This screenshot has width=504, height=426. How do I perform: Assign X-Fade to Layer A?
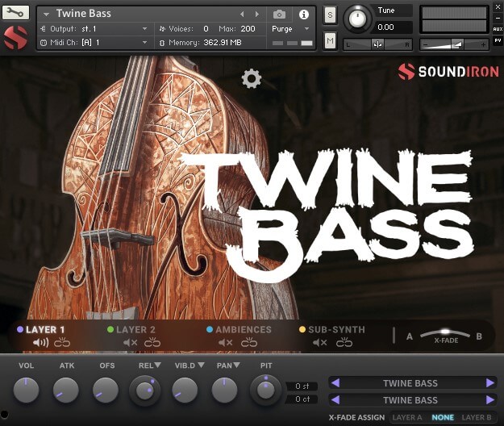click(x=406, y=417)
